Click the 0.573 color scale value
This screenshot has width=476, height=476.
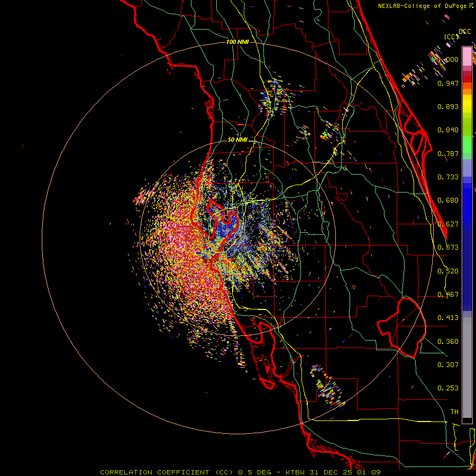pos(448,248)
